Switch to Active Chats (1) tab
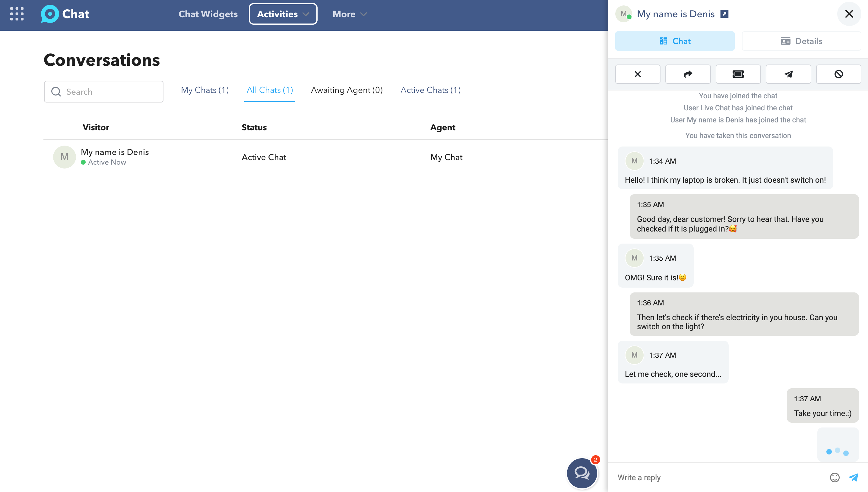The height and width of the screenshot is (492, 868). click(430, 90)
